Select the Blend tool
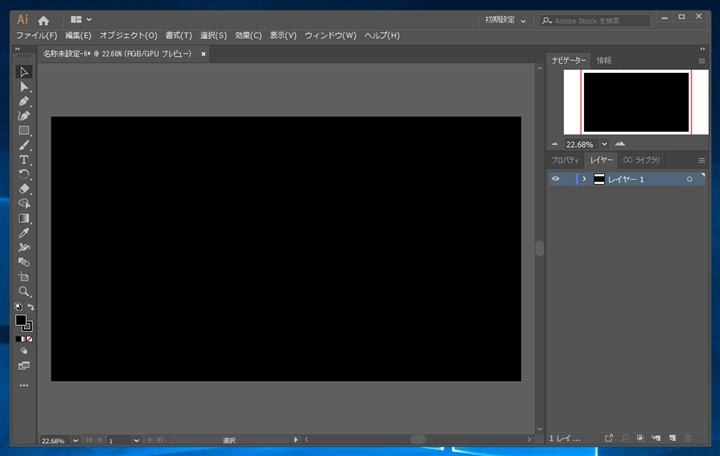Image resolution: width=720 pixels, height=456 pixels. pos(24,262)
